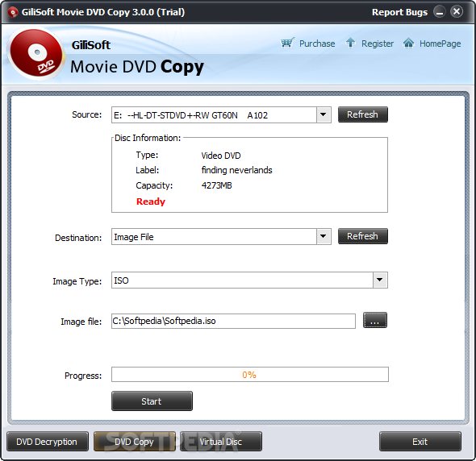Go to HomePage link
476x461 pixels.
(441, 44)
